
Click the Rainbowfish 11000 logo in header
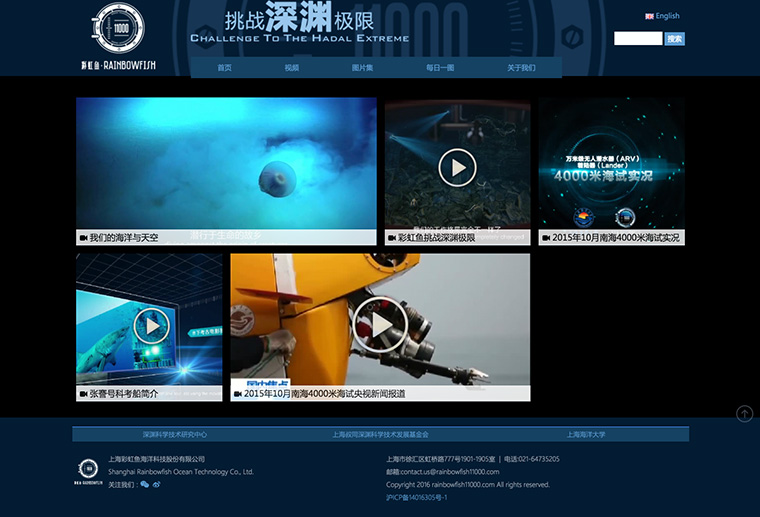[x=119, y=36]
